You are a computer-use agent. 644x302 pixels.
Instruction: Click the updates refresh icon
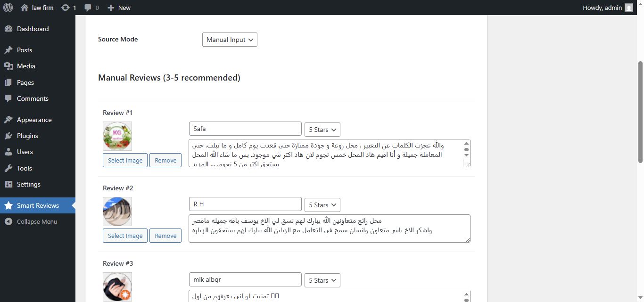point(66,8)
